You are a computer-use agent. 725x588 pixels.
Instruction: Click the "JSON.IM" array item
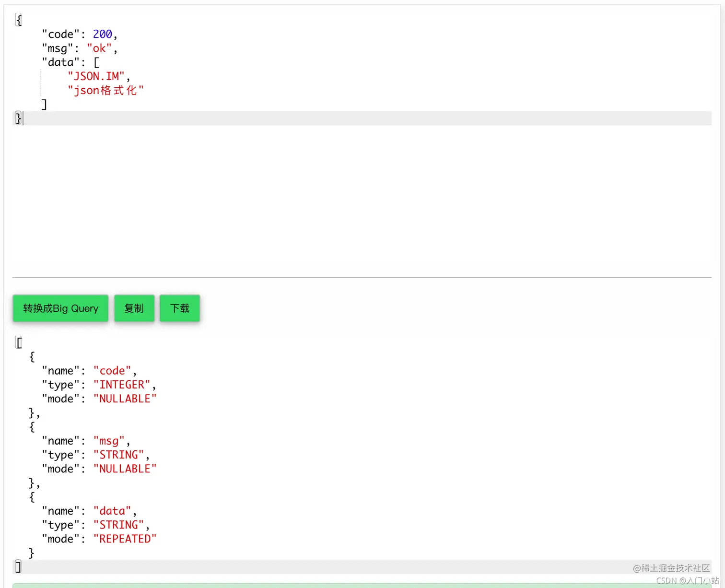click(x=96, y=76)
